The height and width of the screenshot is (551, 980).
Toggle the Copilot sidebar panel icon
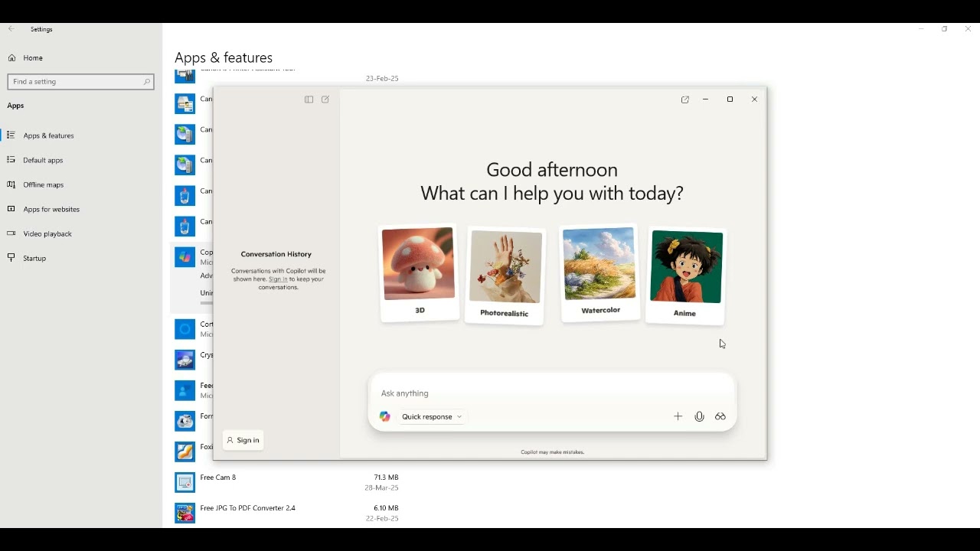tap(309, 99)
